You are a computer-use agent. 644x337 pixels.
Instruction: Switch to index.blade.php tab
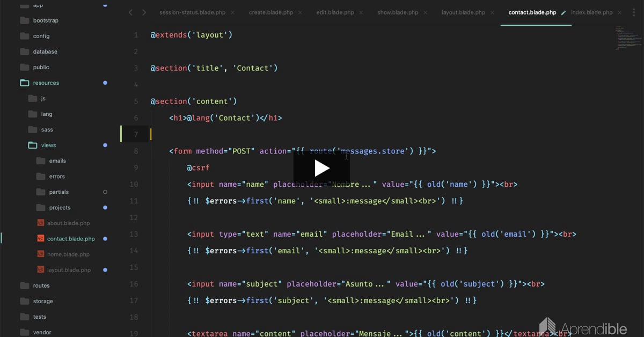tap(592, 12)
